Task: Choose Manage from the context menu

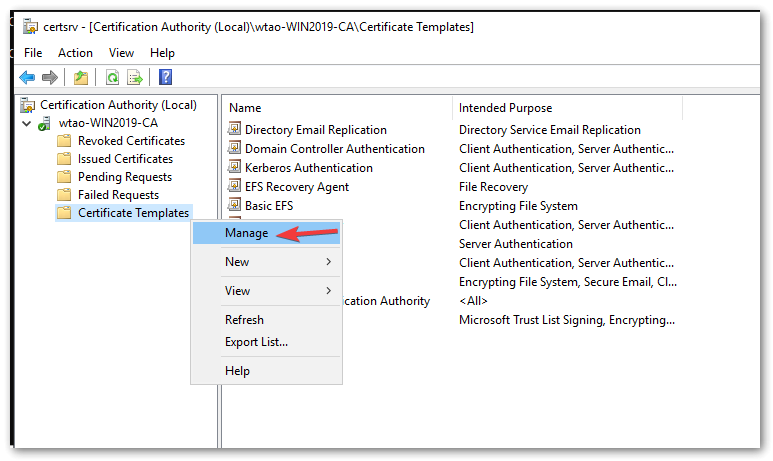Action: click(x=246, y=233)
